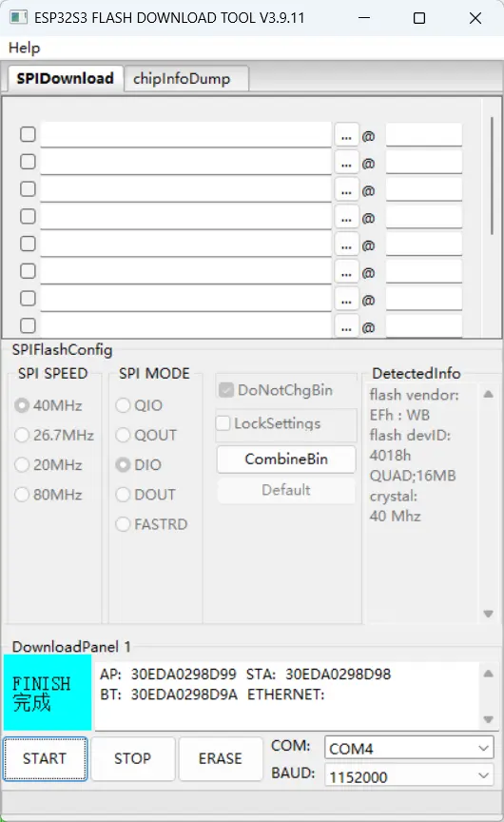The width and height of the screenshot is (504, 822).
Task: Click the STOP button
Action: (x=132, y=758)
